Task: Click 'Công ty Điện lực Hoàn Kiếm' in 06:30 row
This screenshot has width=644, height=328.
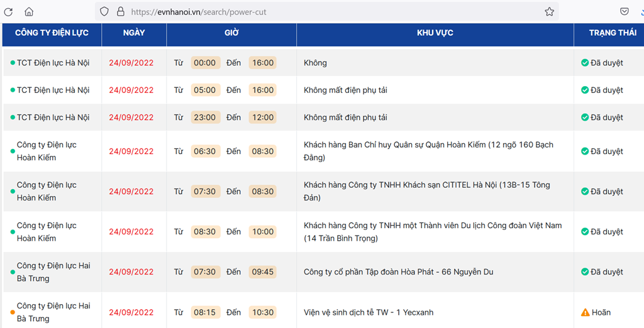Action: [x=47, y=151]
